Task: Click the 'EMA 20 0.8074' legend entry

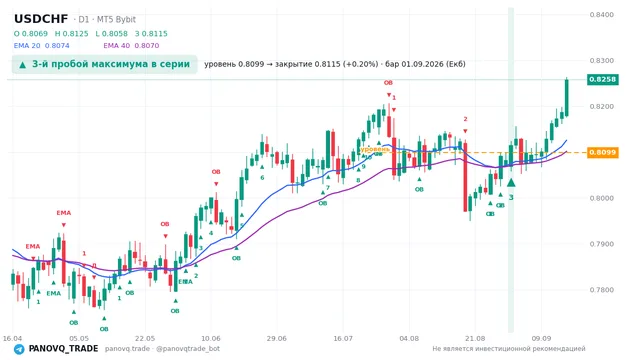Action: 42,46
